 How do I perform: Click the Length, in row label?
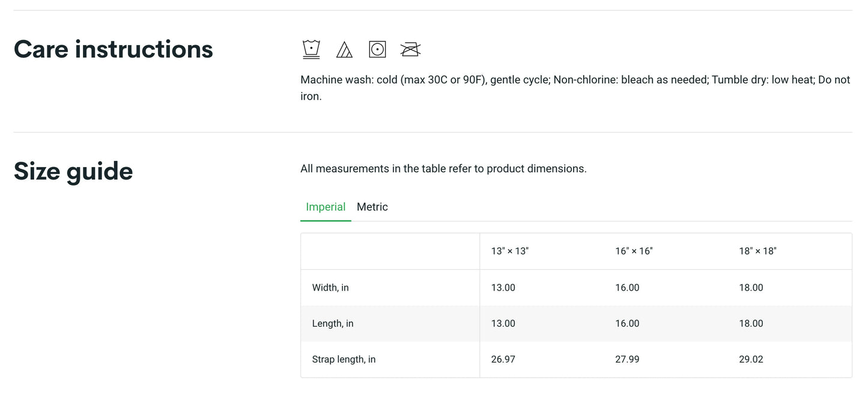click(x=333, y=324)
